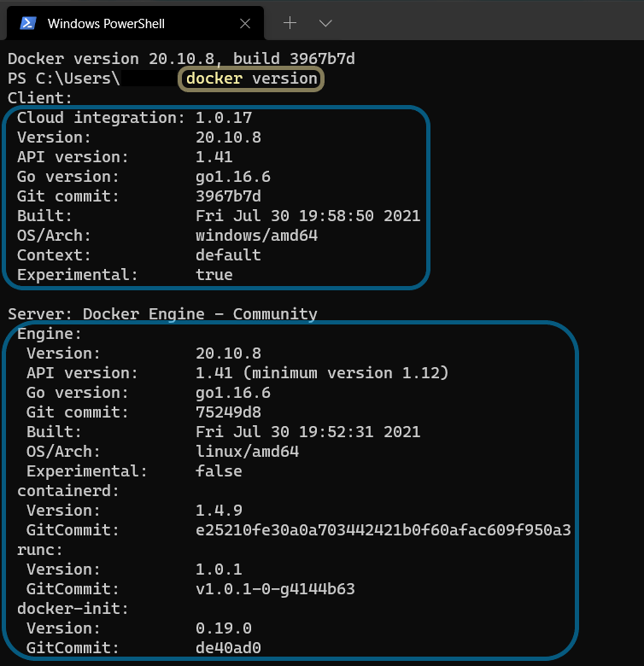Expand the new-tab profile dropdown arrow
The image size is (644, 666).
[x=325, y=23]
